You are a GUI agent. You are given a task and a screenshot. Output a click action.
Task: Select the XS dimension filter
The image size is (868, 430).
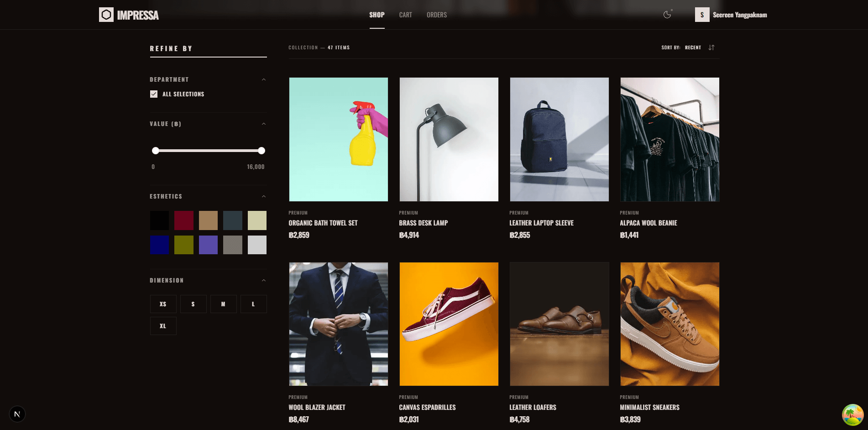[x=163, y=304]
